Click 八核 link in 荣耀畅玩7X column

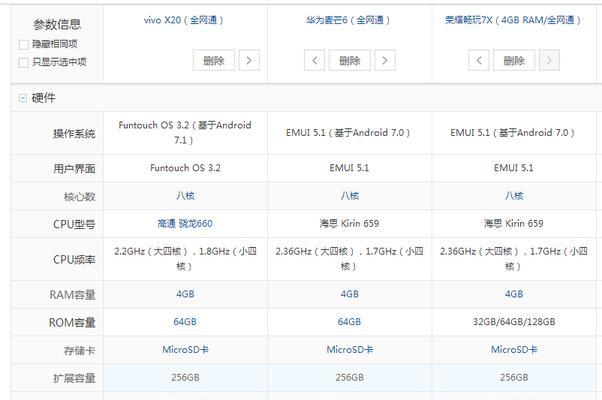click(514, 196)
